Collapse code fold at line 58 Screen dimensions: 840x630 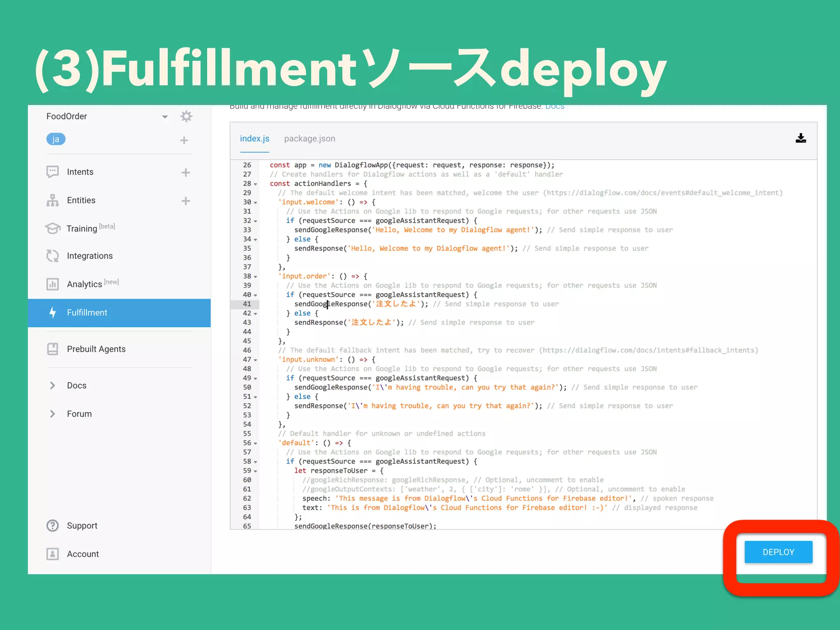(x=256, y=462)
